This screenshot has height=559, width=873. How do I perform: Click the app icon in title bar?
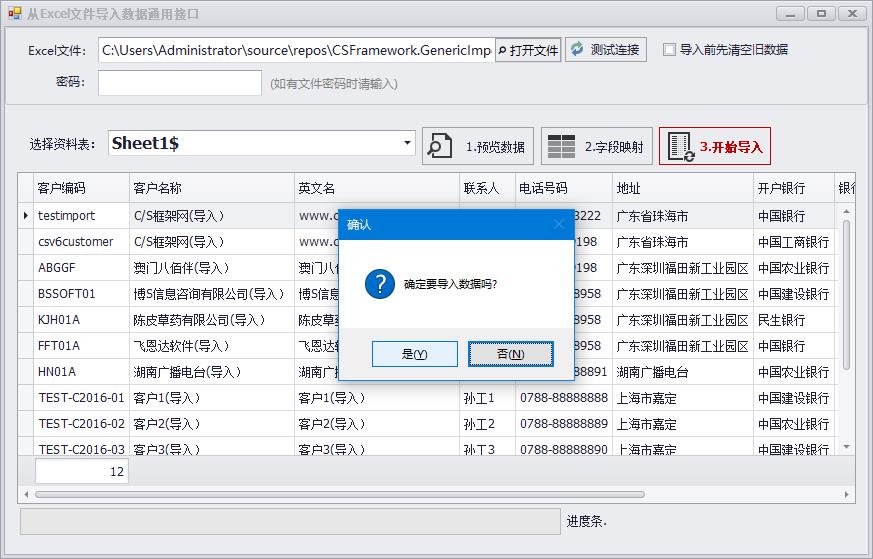tap(14, 14)
